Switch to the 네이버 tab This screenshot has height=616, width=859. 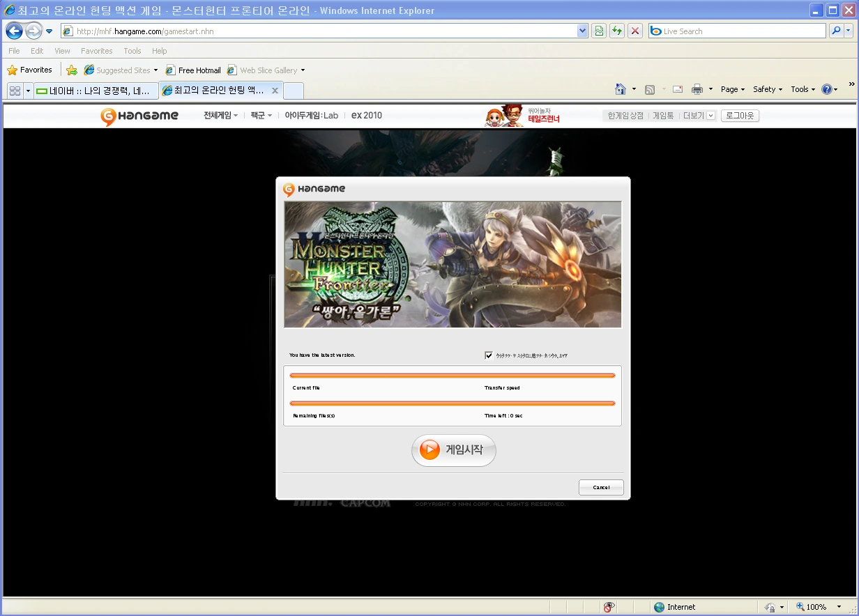(96, 91)
